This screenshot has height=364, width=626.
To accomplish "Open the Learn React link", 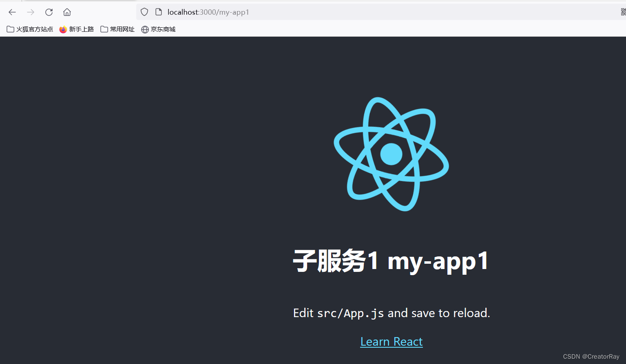I will click(x=392, y=342).
